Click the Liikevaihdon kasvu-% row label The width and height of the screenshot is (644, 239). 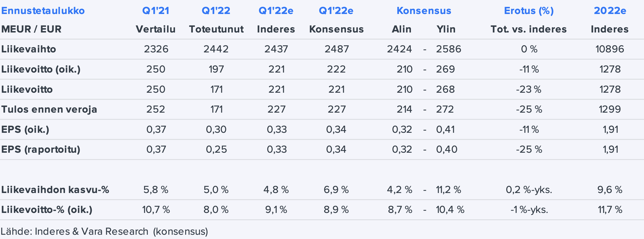55,189
